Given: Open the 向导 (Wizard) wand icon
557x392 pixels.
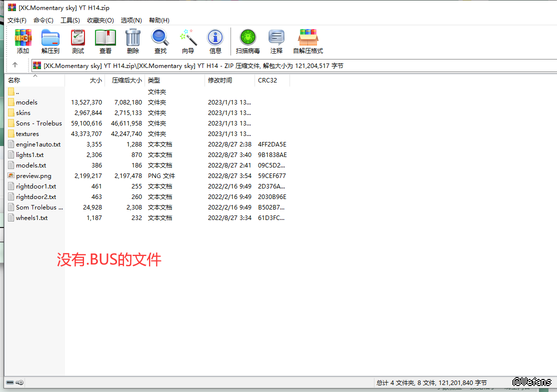Looking at the screenshot, I should 188,37.
